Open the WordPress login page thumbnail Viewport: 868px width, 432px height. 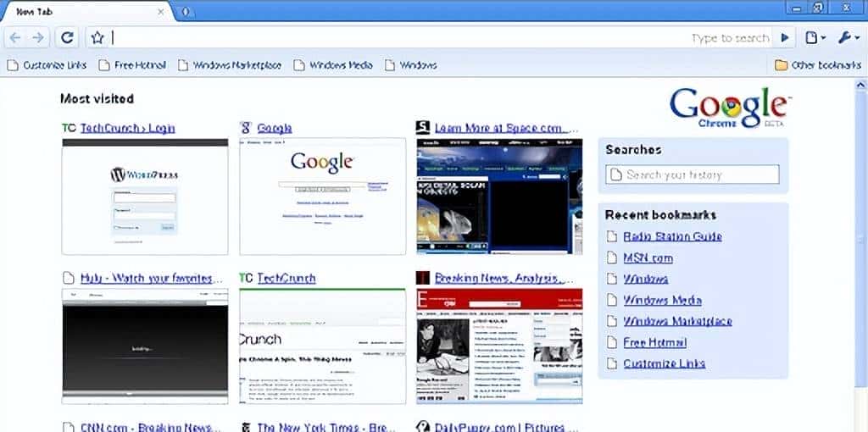[x=144, y=197]
